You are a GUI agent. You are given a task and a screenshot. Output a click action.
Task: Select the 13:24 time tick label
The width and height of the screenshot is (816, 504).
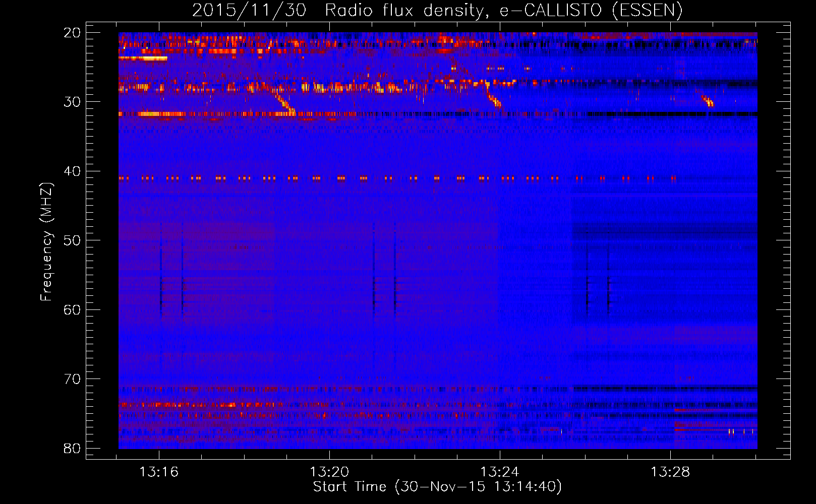click(x=500, y=472)
